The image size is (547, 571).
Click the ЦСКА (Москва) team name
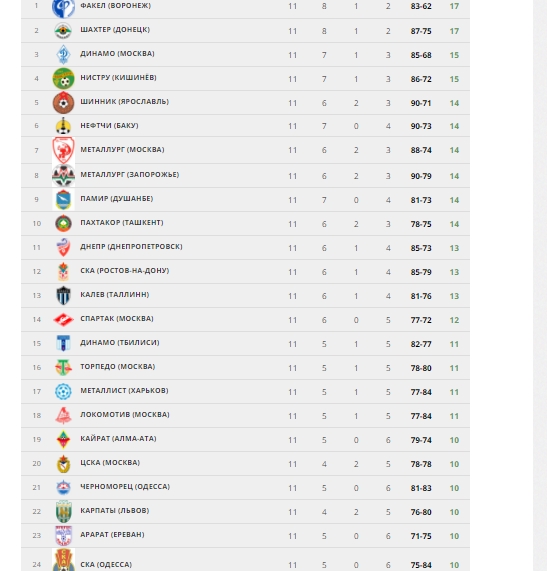[x=110, y=463]
